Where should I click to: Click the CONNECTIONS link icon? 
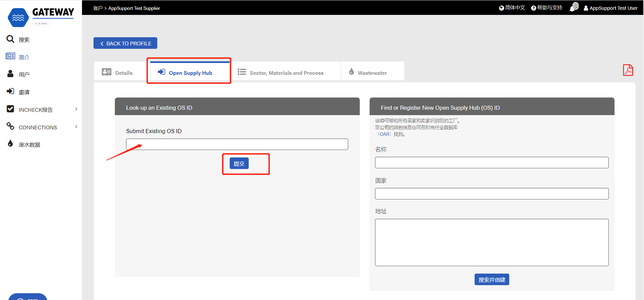[x=11, y=127]
